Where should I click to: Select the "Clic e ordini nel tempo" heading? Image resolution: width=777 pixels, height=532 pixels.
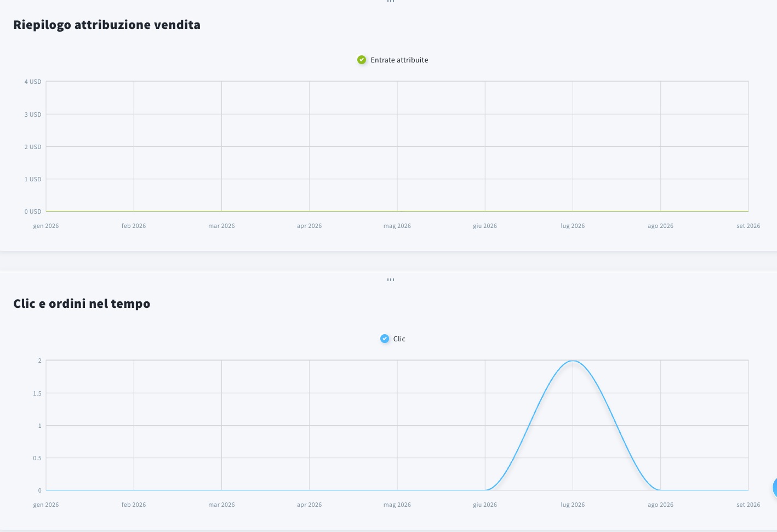coord(82,304)
